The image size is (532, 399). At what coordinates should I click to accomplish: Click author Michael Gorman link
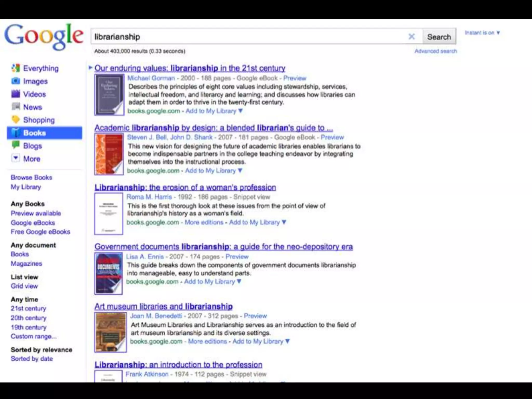(151, 78)
